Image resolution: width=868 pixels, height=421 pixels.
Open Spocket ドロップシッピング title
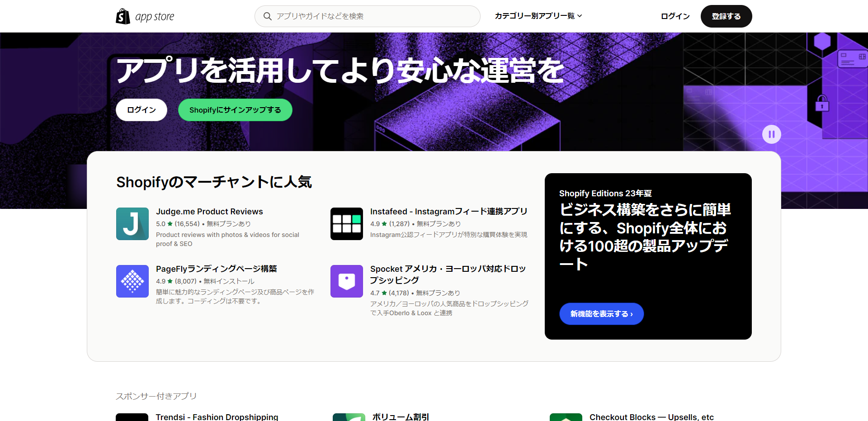coord(448,274)
